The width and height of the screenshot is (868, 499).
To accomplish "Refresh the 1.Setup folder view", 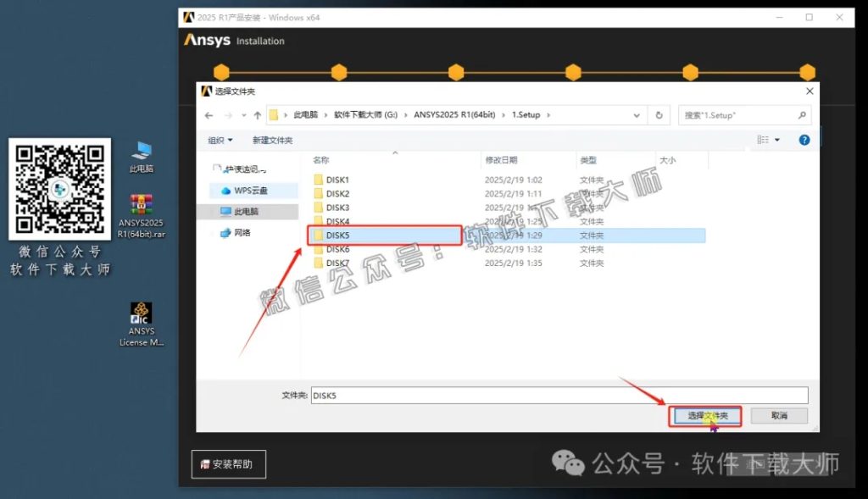I will point(659,114).
